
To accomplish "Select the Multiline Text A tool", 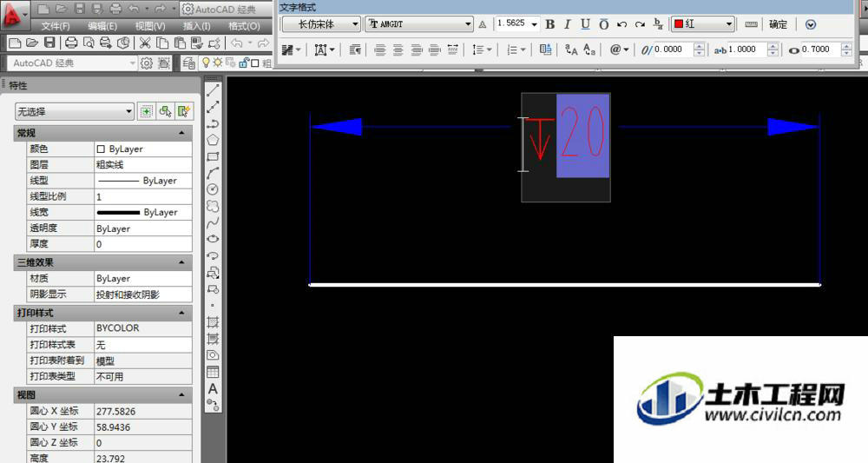I will [213, 389].
